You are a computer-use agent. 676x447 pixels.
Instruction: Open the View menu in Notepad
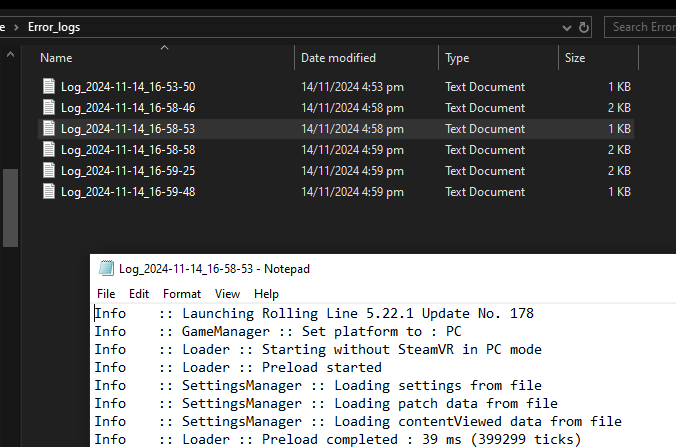click(227, 294)
